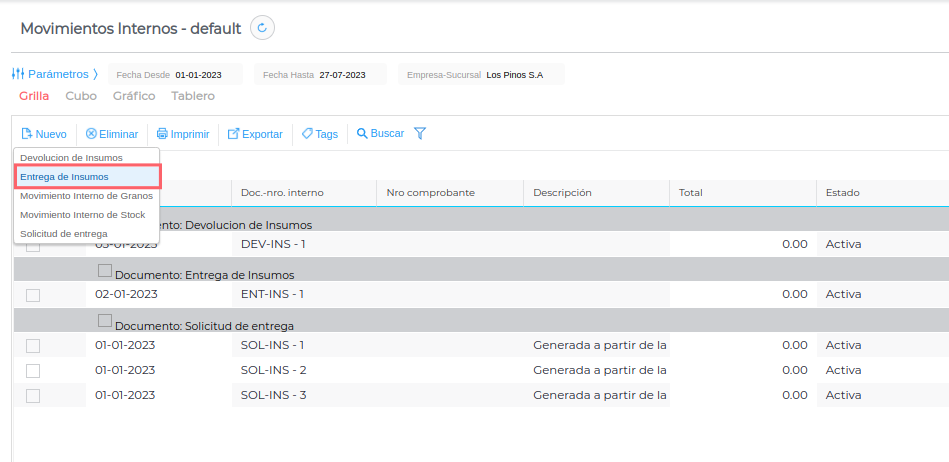Viewport: 949px width, 462px height.
Task: Click the refresh icon beside the title
Action: coord(262,28)
